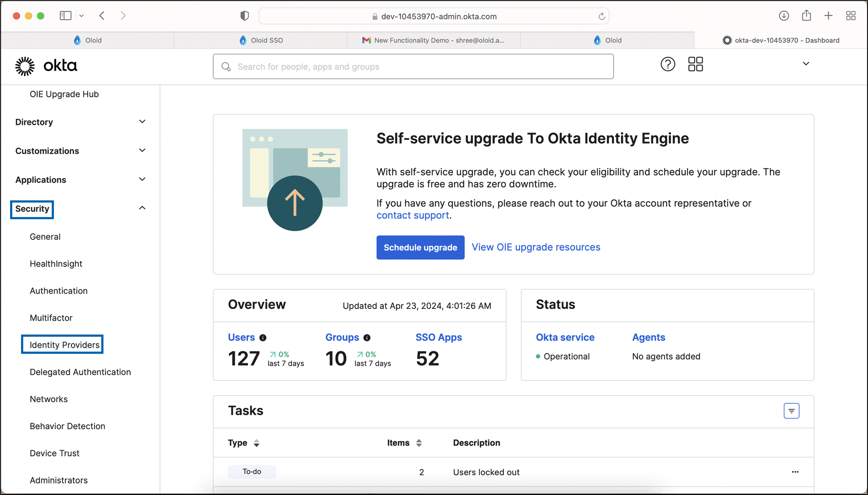Open the Agents status link
The image size is (868, 495).
648,337
